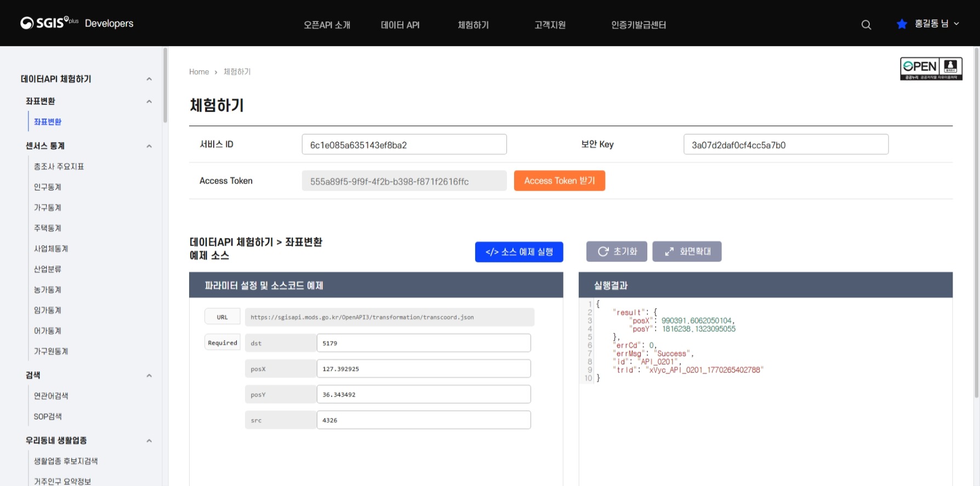Open the 체험하기 top menu
980x486 pixels.
tap(474, 25)
